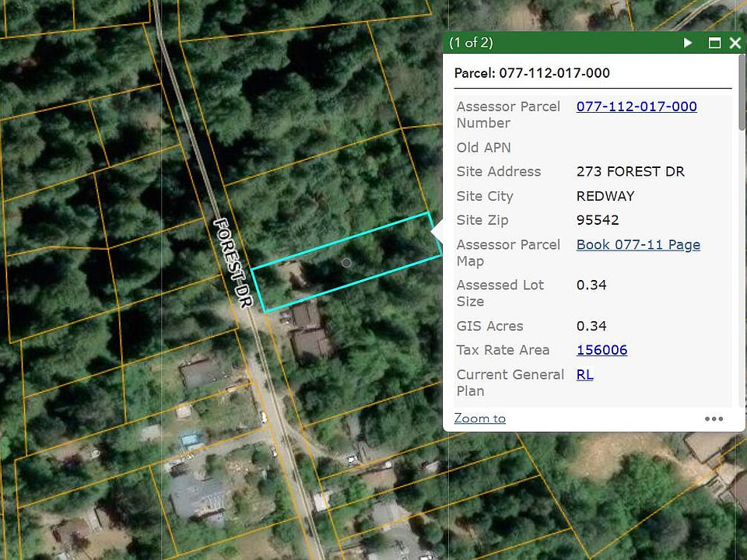This screenshot has height=560, width=747.
Task: Click the blue pool on the map
Action: pos(192,439)
